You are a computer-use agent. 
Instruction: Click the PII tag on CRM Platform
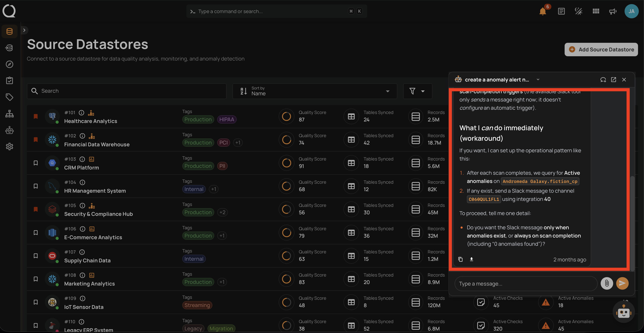(222, 166)
